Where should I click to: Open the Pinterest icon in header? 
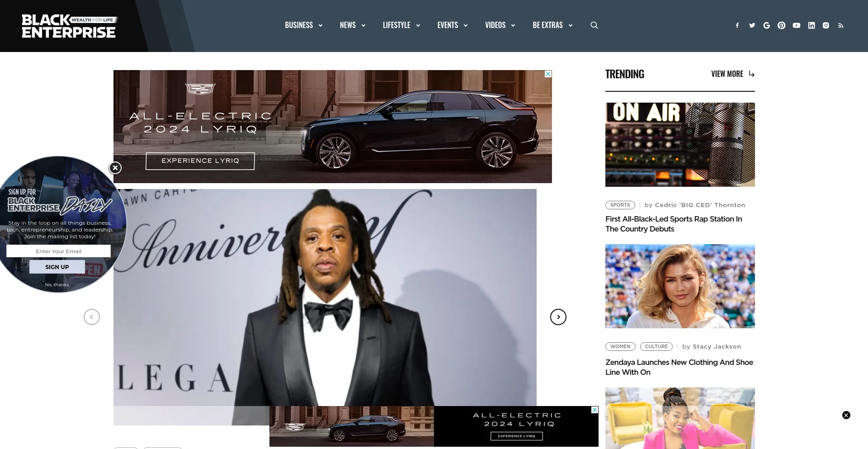tap(782, 25)
